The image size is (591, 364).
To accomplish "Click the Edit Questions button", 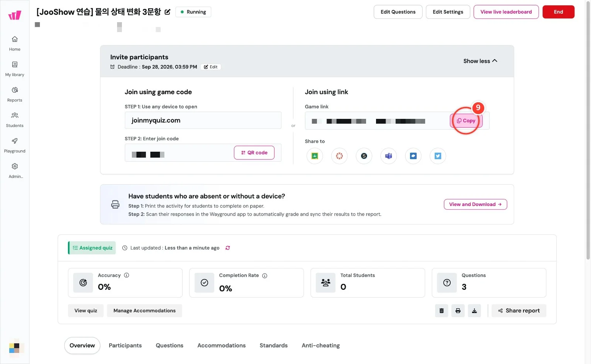I will (x=398, y=12).
